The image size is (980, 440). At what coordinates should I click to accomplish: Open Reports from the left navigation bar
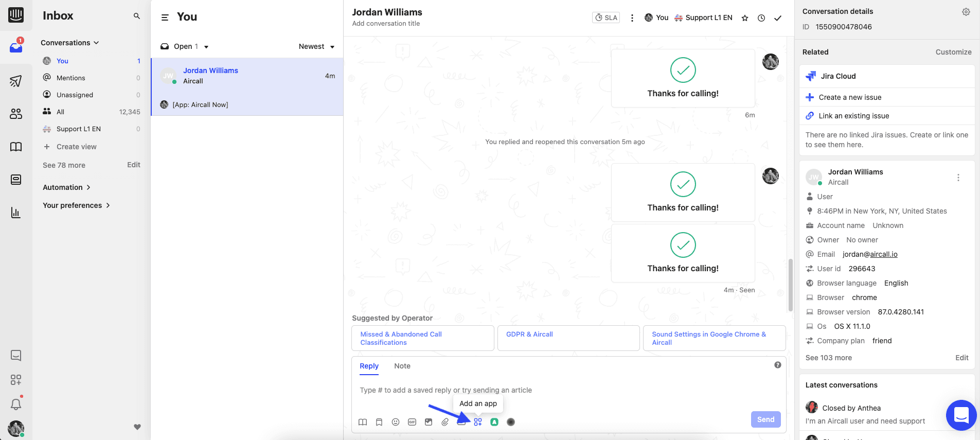(16, 213)
